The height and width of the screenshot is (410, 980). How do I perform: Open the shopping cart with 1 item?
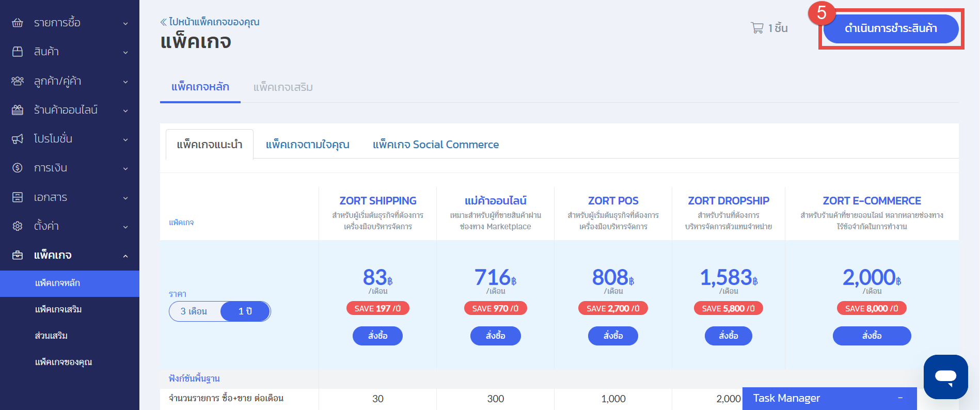(769, 28)
